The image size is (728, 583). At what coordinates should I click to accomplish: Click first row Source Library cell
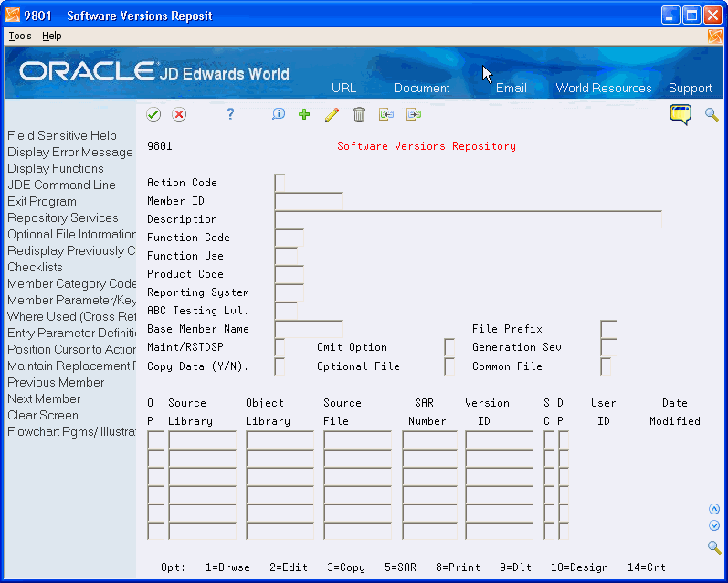(203, 440)
